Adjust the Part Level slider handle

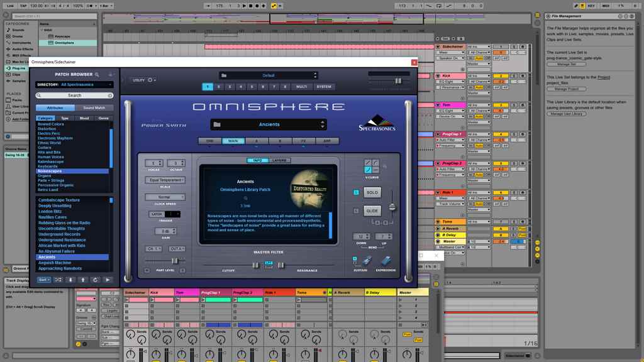click(175, 261)
